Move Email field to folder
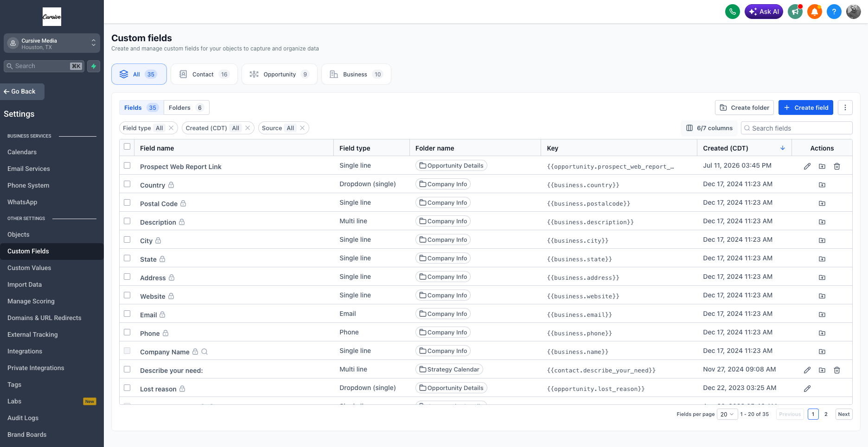 point(822,315)
